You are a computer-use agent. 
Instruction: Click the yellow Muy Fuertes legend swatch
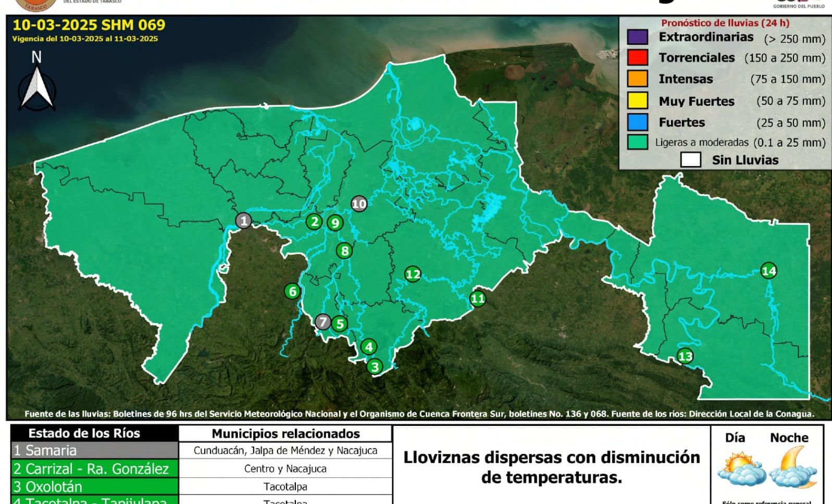(638, 100)
